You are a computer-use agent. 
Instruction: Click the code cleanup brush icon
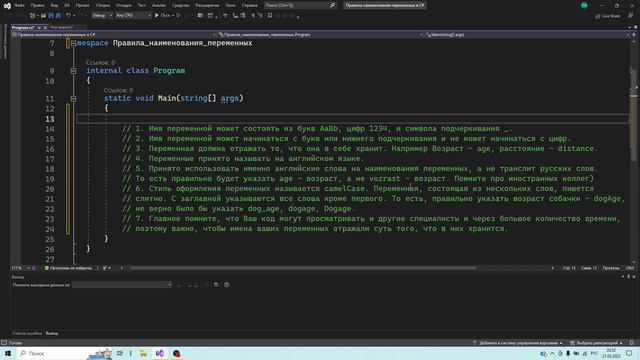(105, 268)
